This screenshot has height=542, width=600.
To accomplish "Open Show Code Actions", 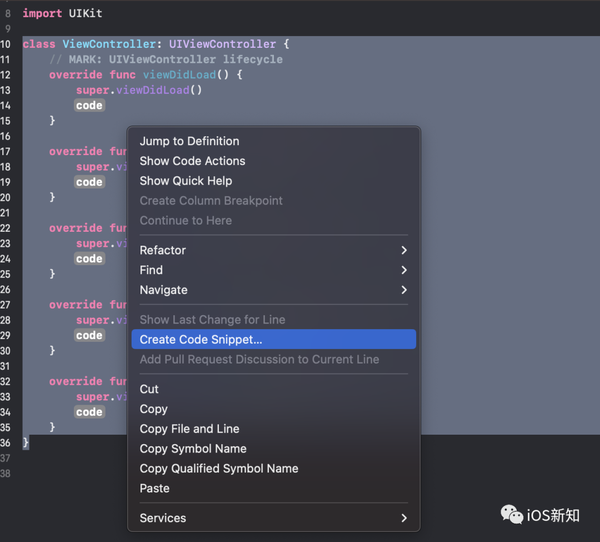I will coord(192,161).
